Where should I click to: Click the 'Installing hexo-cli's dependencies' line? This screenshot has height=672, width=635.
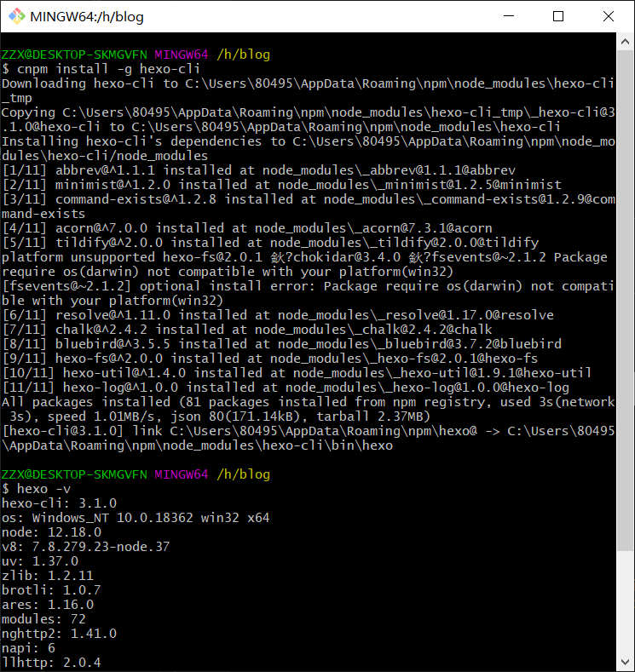click(x=309, y=149)
